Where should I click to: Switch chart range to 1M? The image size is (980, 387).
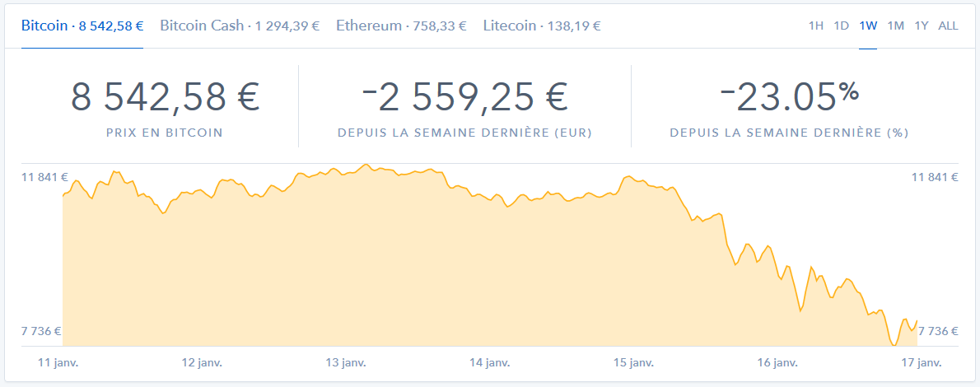coord(895,26)
